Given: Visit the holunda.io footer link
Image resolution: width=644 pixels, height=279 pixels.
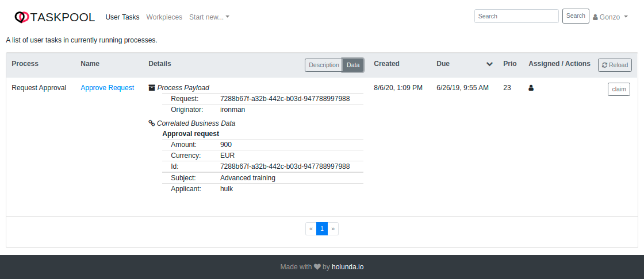Looking at the screenshot, I should 347,267.
